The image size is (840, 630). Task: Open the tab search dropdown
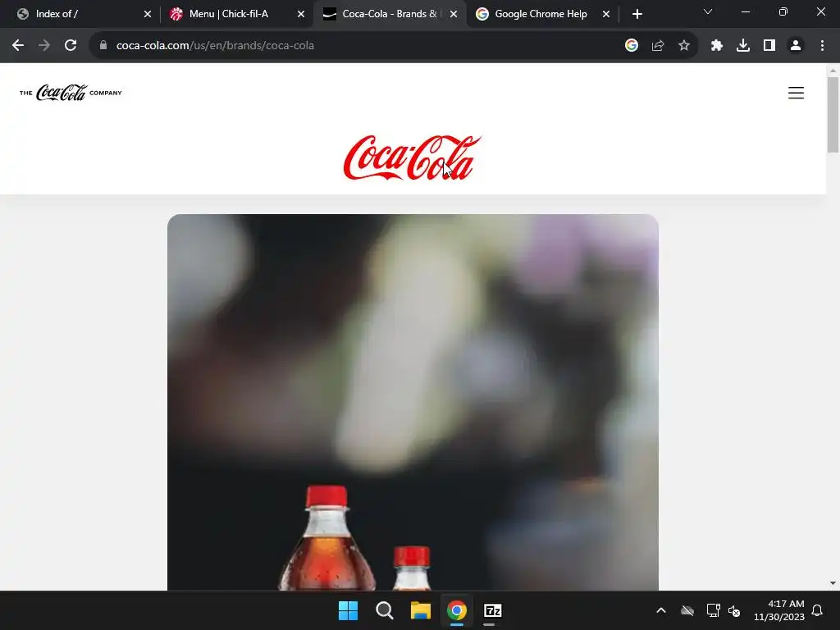(708, 11)
